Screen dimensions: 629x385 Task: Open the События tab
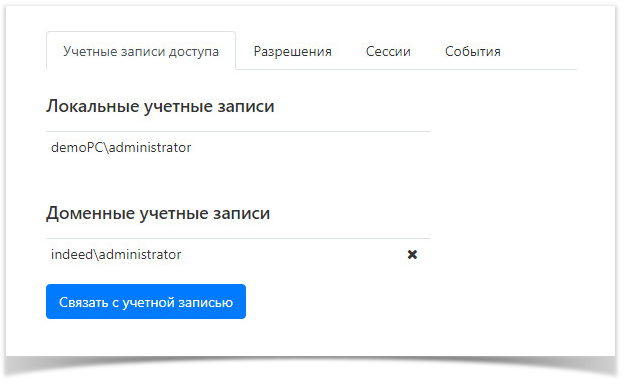[473, 51]
